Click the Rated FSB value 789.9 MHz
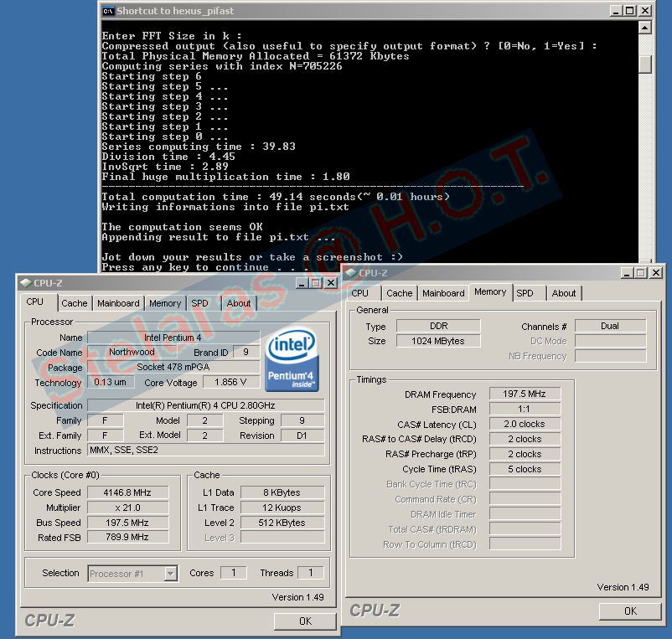The image size is (672, 639). pyautogui.click(x=127, y=537)
